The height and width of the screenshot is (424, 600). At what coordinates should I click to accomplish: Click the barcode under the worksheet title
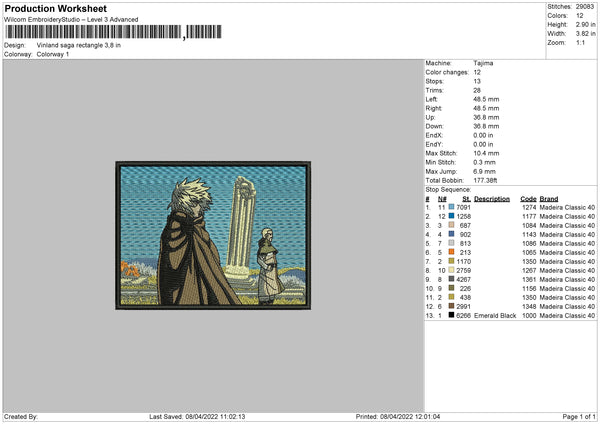click(113, 32)
